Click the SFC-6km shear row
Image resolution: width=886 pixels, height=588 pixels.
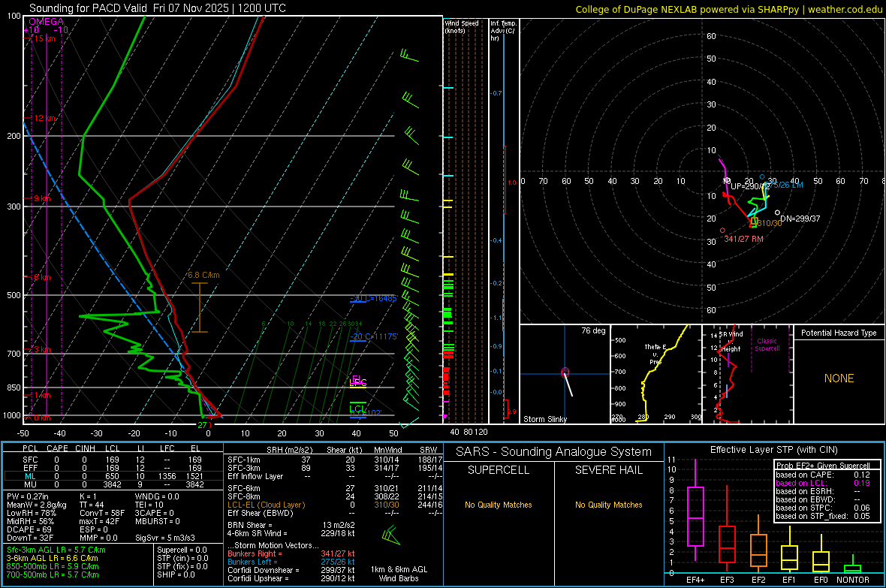[x=333, y=488]
